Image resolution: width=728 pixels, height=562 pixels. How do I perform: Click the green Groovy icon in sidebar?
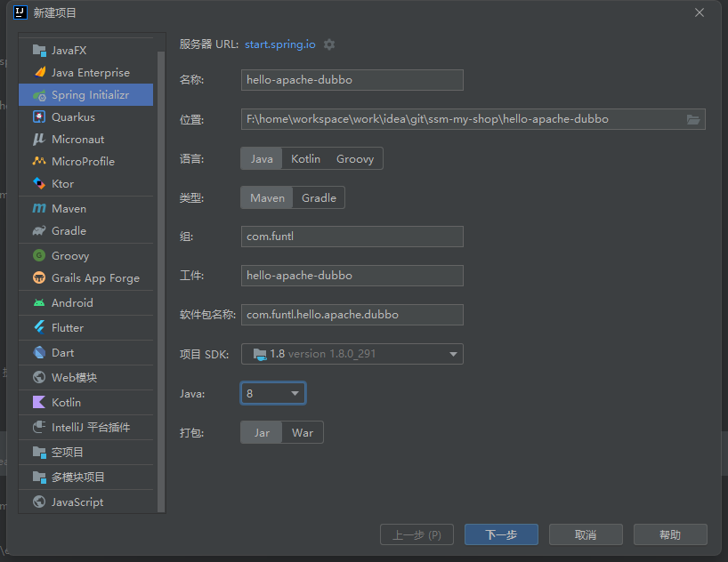point(39,255)
